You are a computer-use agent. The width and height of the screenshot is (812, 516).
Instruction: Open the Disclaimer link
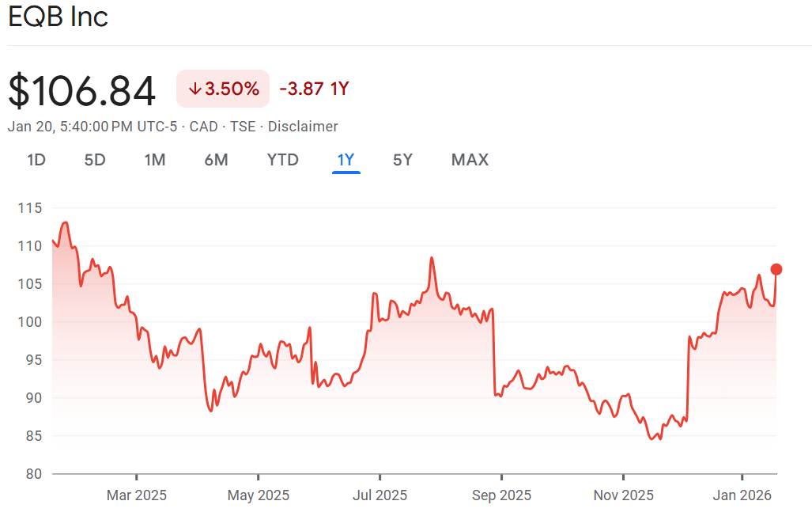tap(303, 127)
